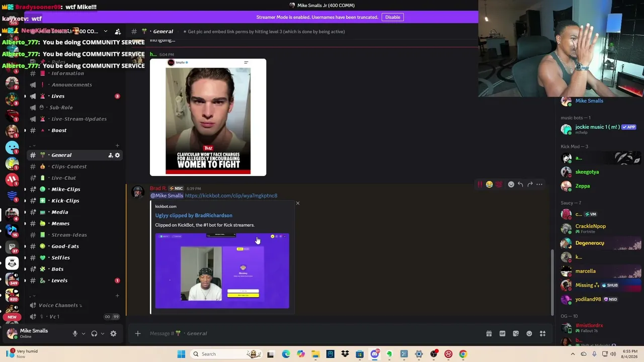Image resolution: width=644 pixels, height=362 pixels.
Task: Open the Sub-Role channel
Action: 61,108
